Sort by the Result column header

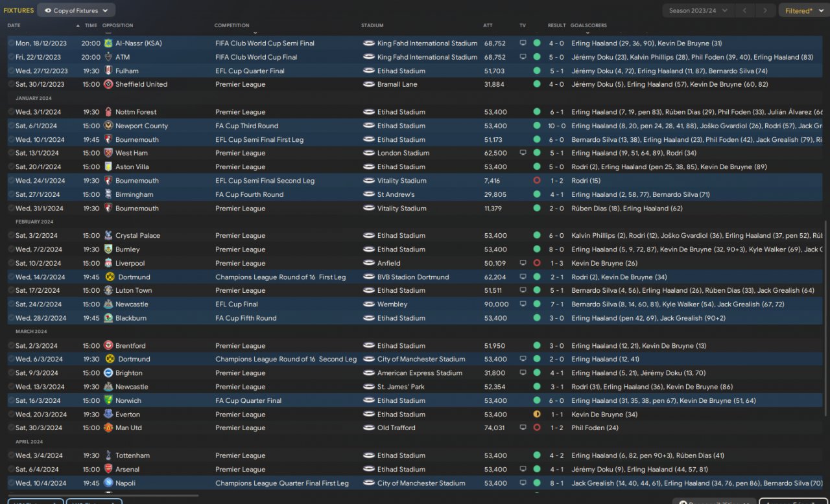pyautogui.click(x=556, y=25)
